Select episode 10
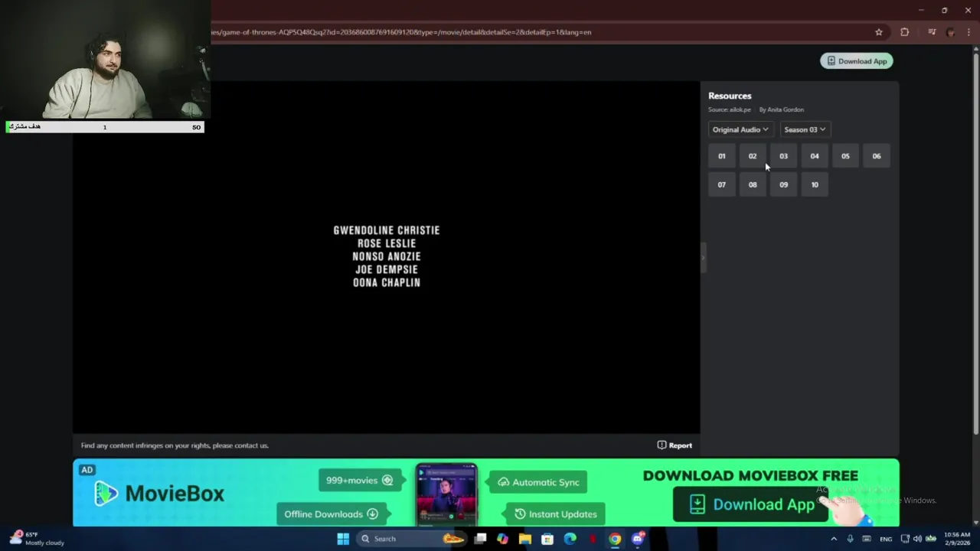Image resolution: width=980 pixels, height=551 pixels. (x=815, y=184)
